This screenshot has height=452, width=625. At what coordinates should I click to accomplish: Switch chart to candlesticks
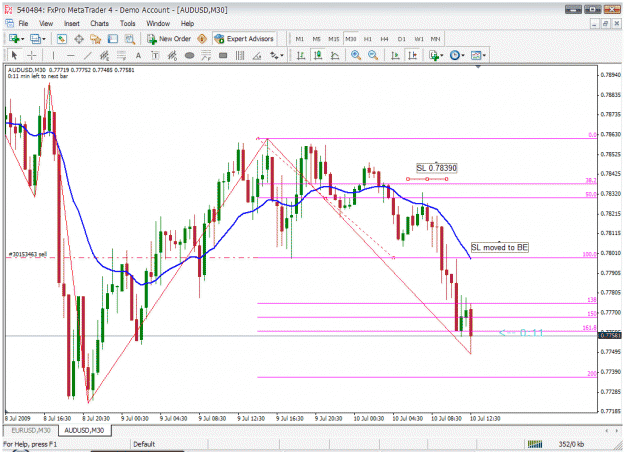[318, 55]
